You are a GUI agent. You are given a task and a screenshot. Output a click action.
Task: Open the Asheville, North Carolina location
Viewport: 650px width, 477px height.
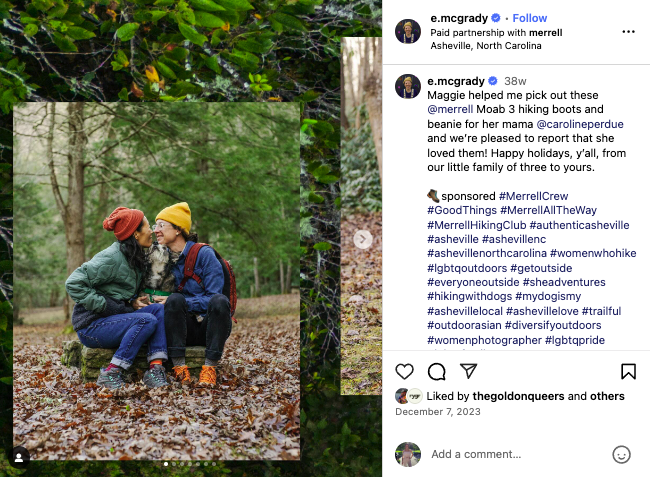pyautogui.click(x=486, y=46)
